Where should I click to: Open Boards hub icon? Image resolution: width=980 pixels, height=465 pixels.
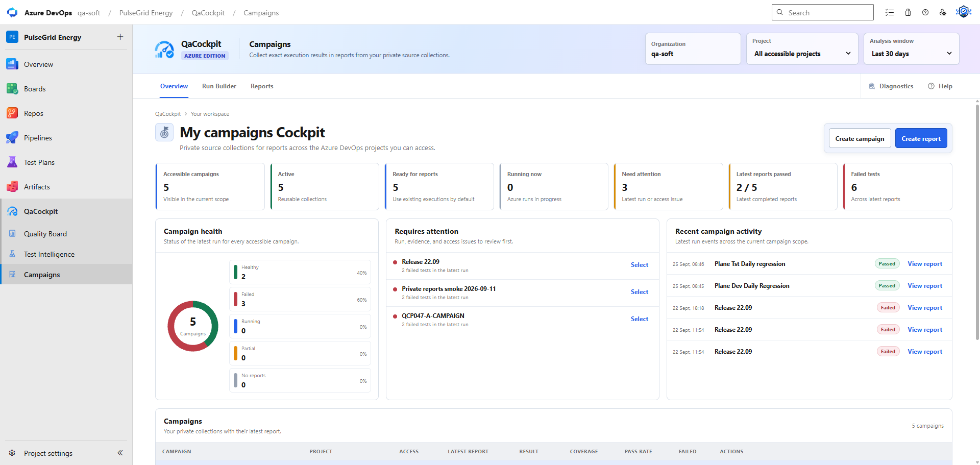point(12,89)
